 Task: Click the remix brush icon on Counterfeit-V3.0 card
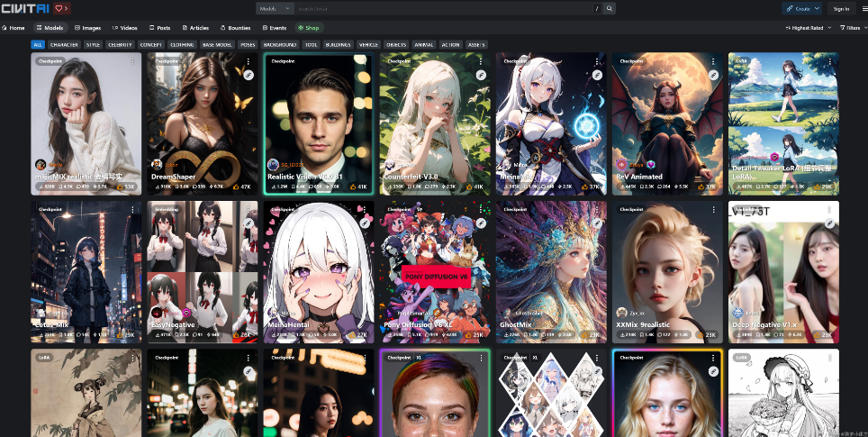tap(481, 75)
